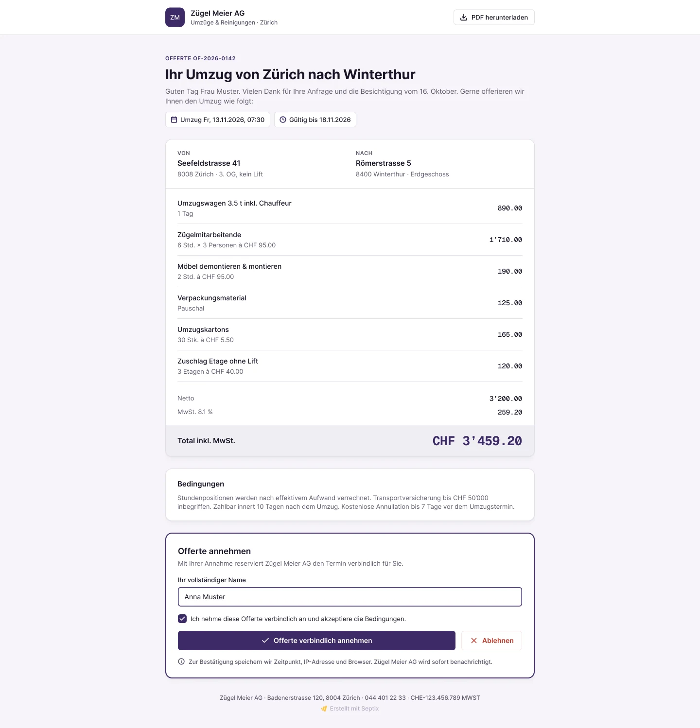Click the calendar icon in the Umzug date chip
The width and height of the screenshot is (700, 728).
coord(174,120)
